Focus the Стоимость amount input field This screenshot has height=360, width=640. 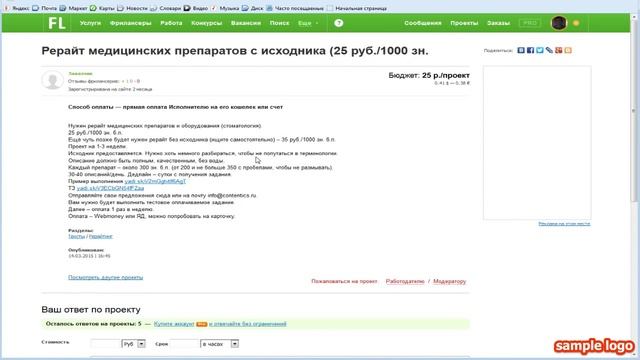pos(106,344)
